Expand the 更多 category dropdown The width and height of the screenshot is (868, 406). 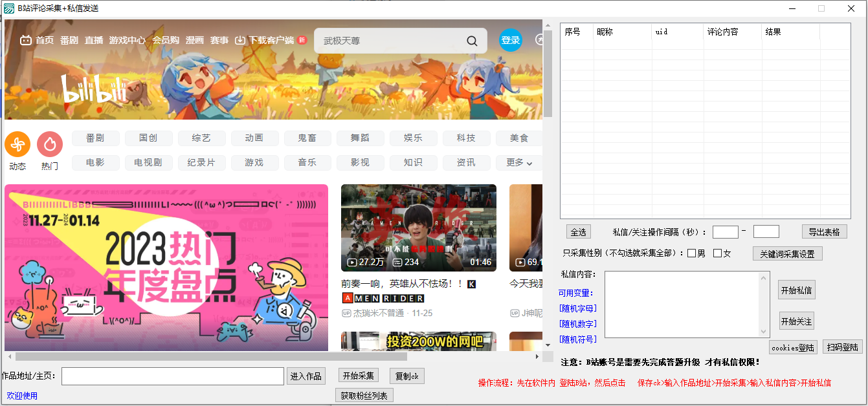tap(519, 162)
